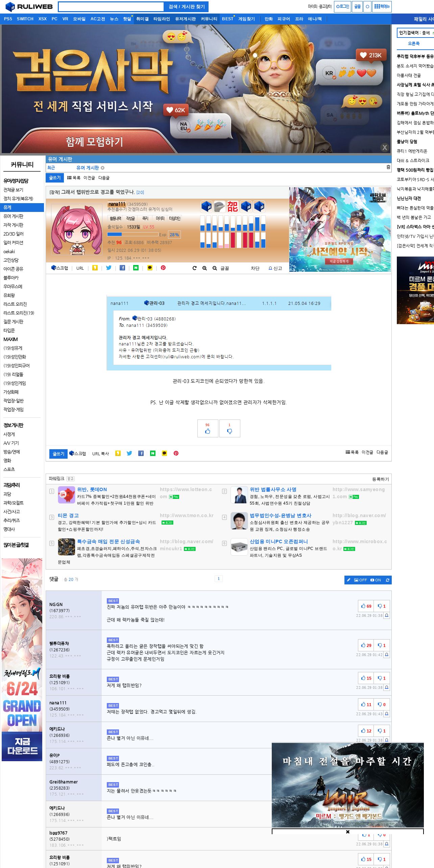
Task: Upvote the post with 96 likes
Action: [208, 429]
